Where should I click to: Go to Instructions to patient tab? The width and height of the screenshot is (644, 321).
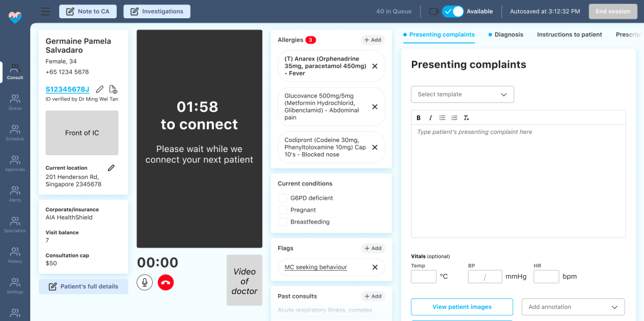click(x=569, y=35)
